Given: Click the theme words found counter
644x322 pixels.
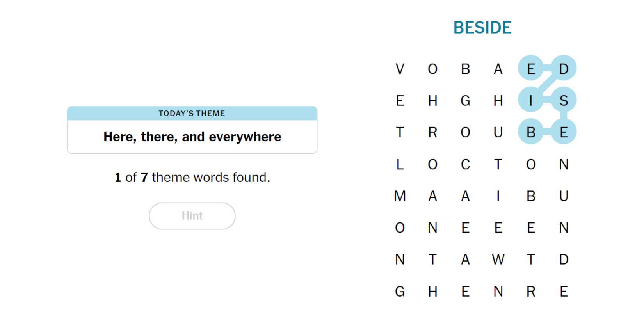Looking at the screenshot, I should click(x=192, y=178).
